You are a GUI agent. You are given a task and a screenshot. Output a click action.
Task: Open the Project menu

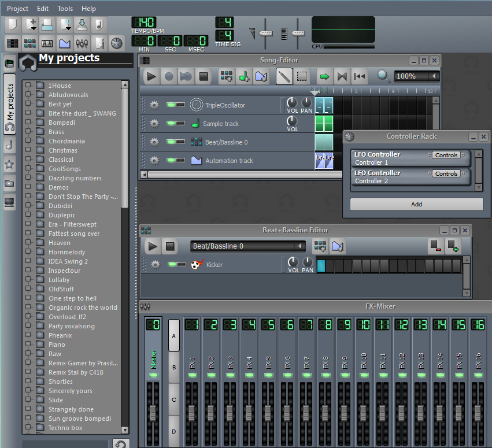17,8
